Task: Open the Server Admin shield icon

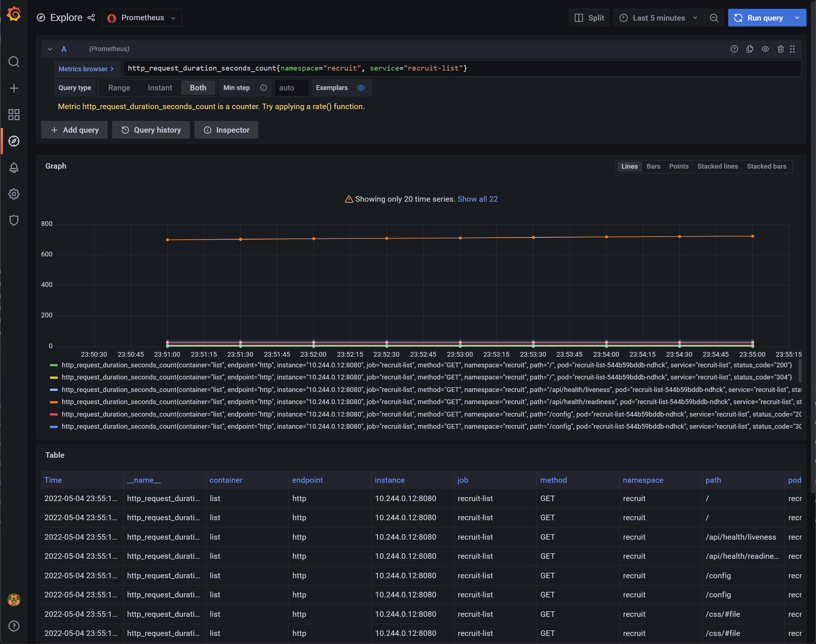Action: tap(14, 220)
